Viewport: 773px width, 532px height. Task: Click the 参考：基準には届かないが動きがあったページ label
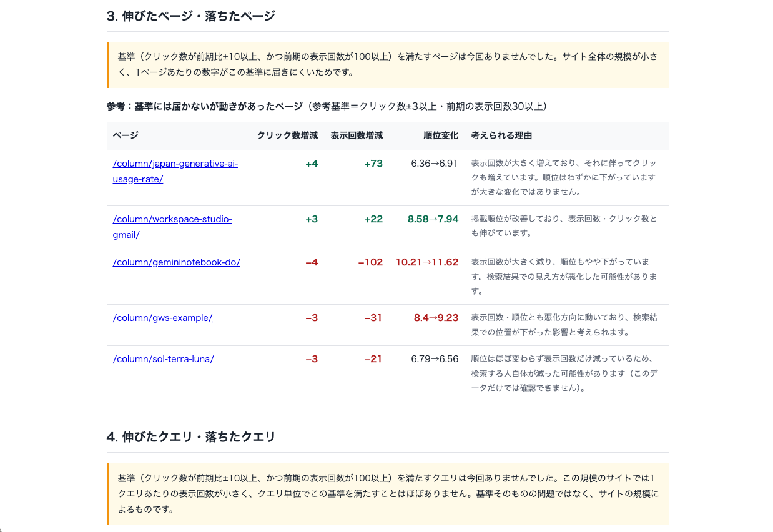(x=205, y=107)
